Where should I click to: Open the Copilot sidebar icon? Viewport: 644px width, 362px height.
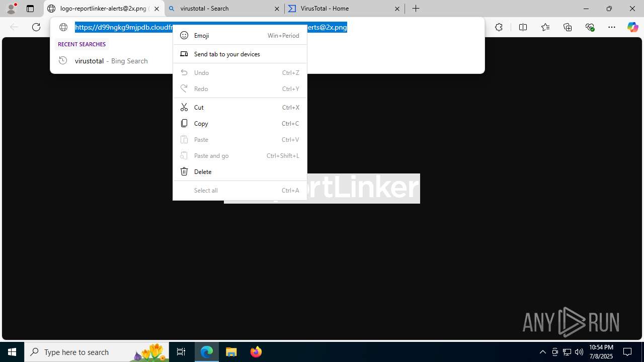pyautogui.click(x=632, y=27)
